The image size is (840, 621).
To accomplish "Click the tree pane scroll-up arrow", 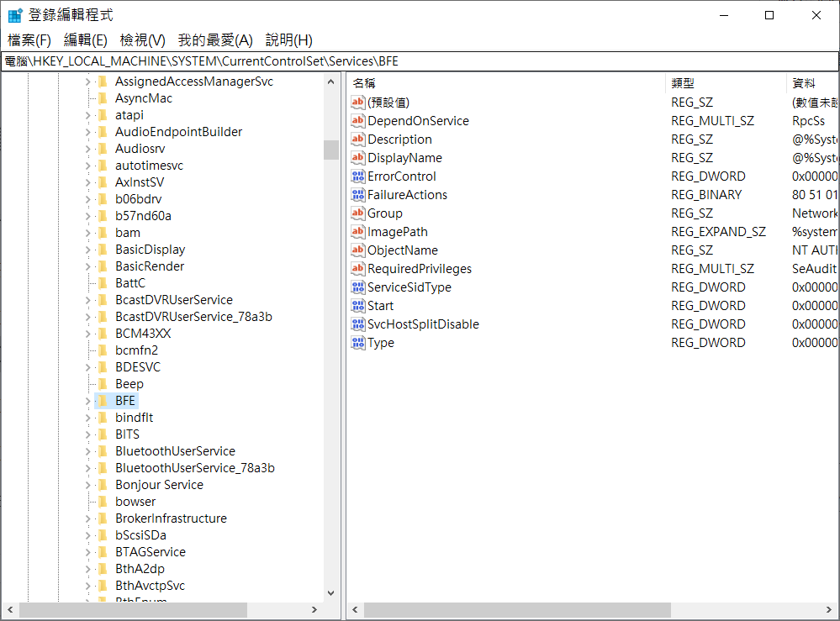I will (x=331, y=82).
